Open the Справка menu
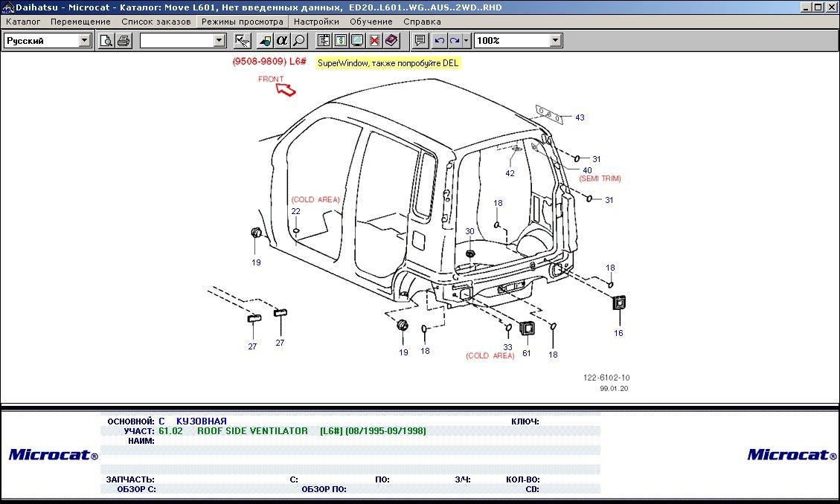This screenshot has width=840, height=504. point(422,22)
